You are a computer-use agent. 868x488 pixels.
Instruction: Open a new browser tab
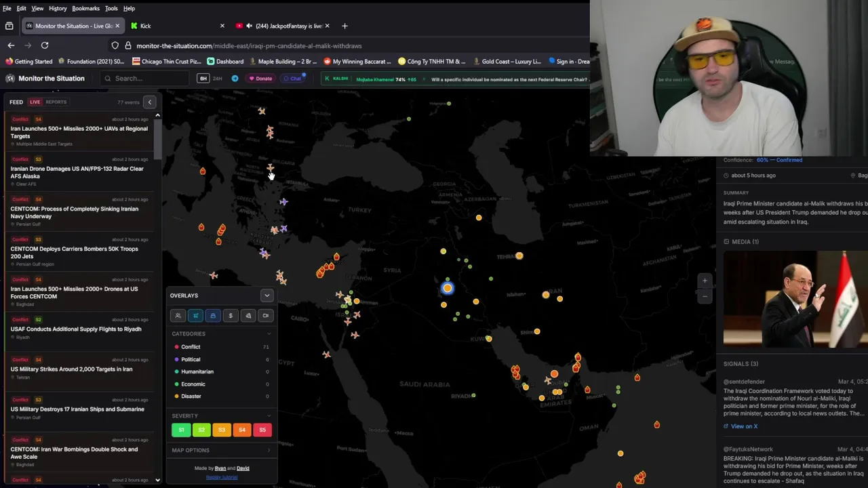(344, 26)
